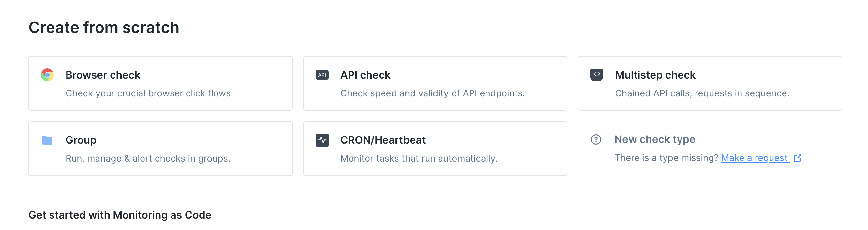Select the Browser check card
868x230 pixels.
160,83
